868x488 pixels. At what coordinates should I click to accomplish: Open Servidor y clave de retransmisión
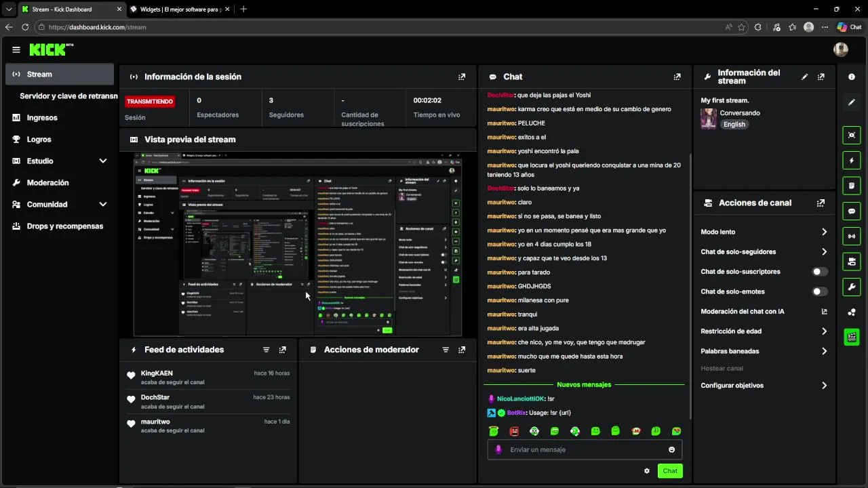point(68,96)
